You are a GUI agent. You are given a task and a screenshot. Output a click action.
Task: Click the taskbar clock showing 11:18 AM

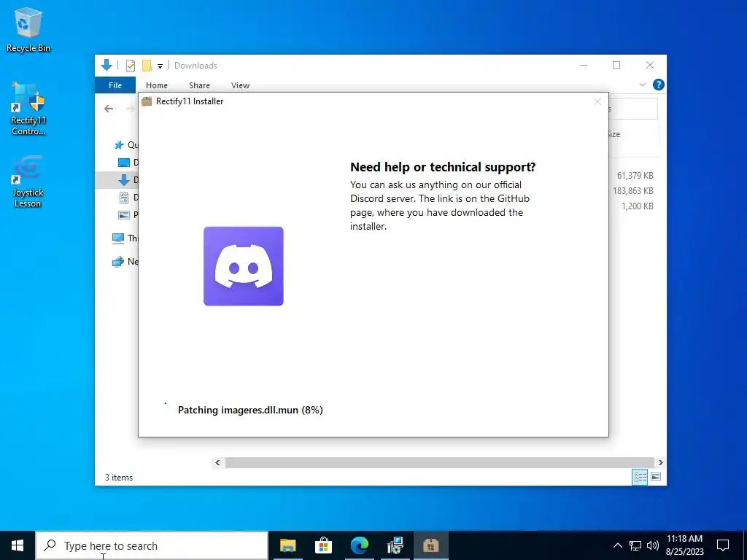click(684, 545)
